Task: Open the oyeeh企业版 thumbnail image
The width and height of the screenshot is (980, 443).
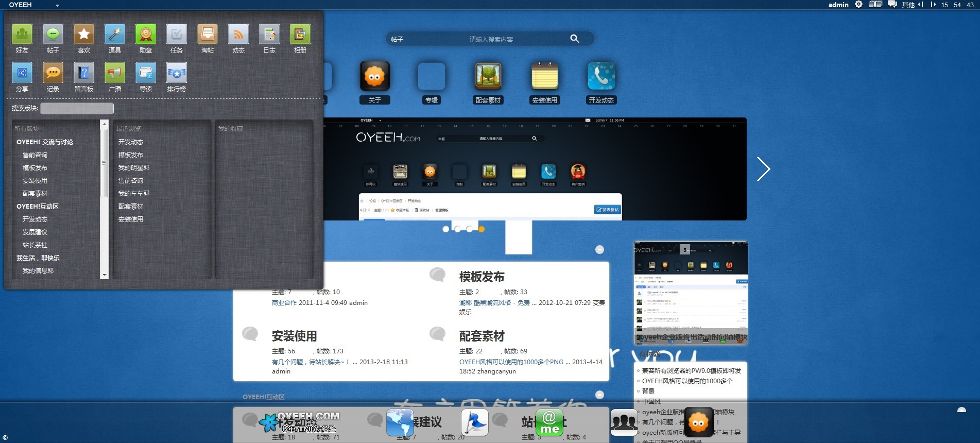Action: click(691, 293)
